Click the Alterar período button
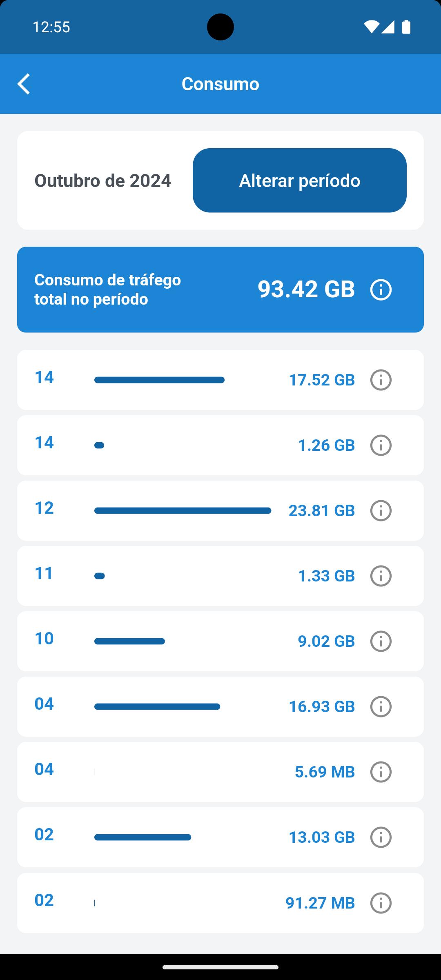 click(x=300, y=180)
